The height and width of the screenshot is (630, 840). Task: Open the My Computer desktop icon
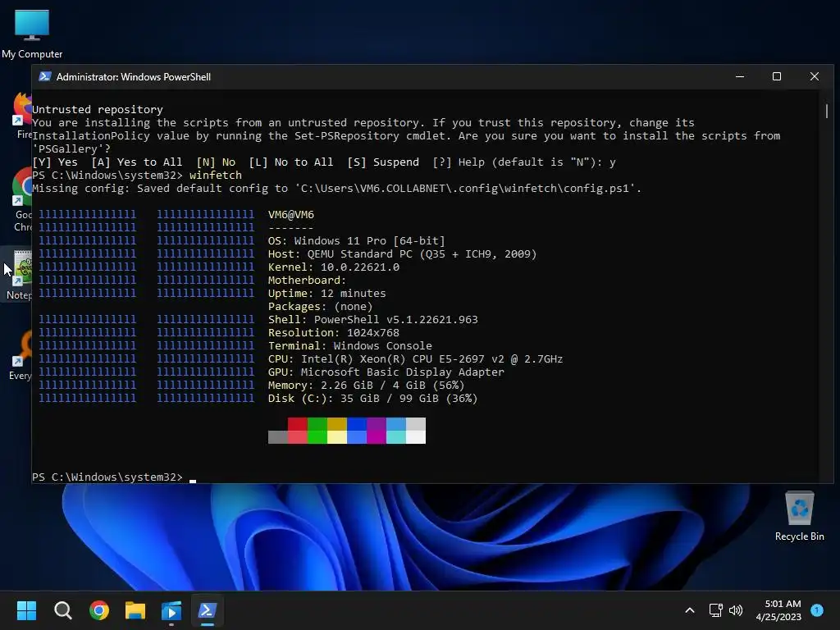pos(32,34)
